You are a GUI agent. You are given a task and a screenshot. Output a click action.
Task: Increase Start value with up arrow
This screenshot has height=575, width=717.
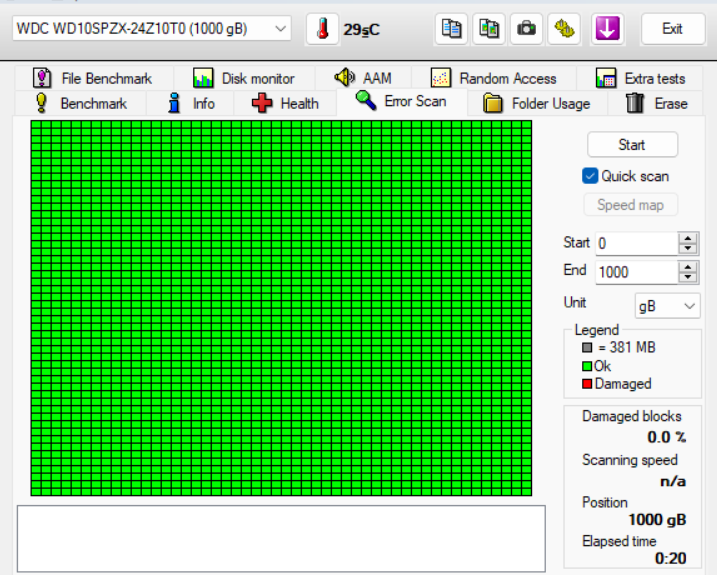(x=688, y=238)
